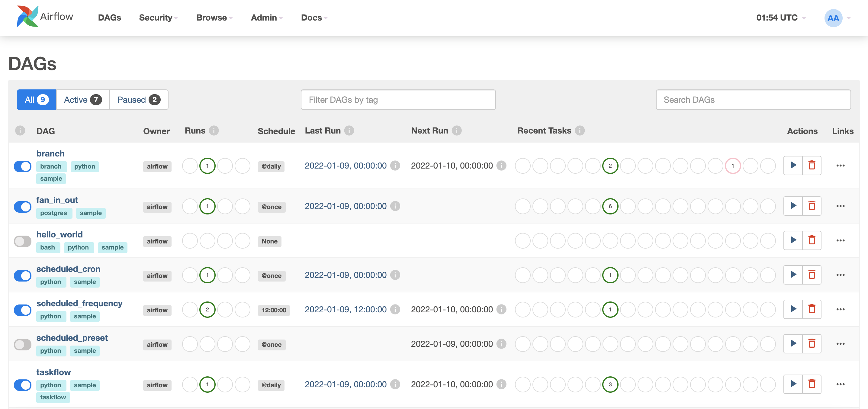Open the scheduled_cron DAG link
This screenshot has width=868, height=409.
click(68, 269)
